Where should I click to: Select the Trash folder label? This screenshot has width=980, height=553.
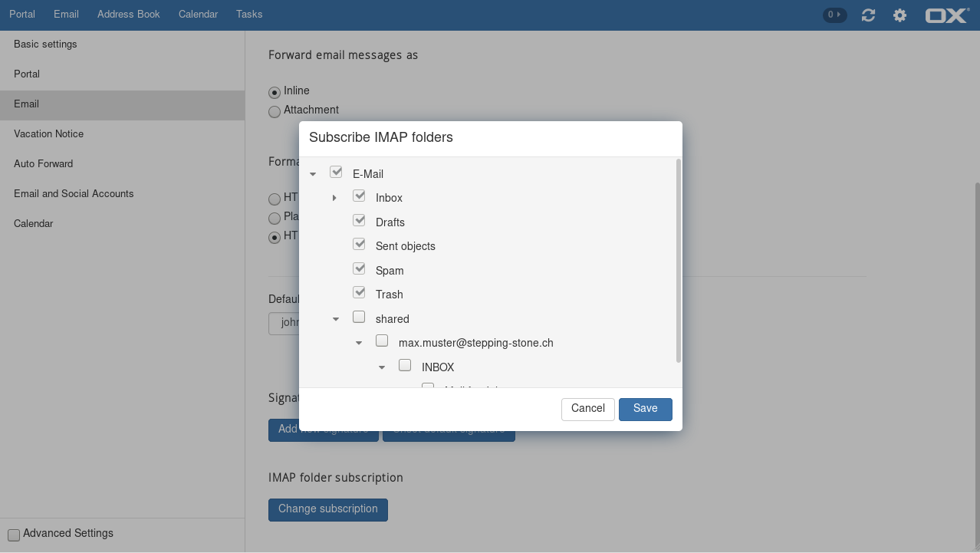pyautogui.click(x=389, y=295)
